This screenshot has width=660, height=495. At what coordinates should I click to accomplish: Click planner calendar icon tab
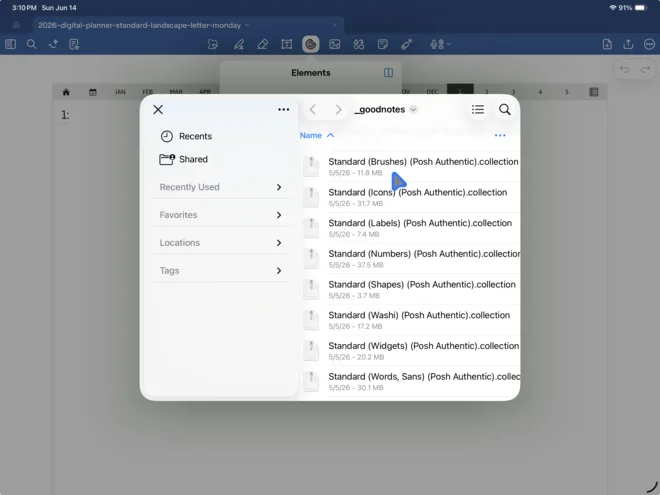(93, 92)
